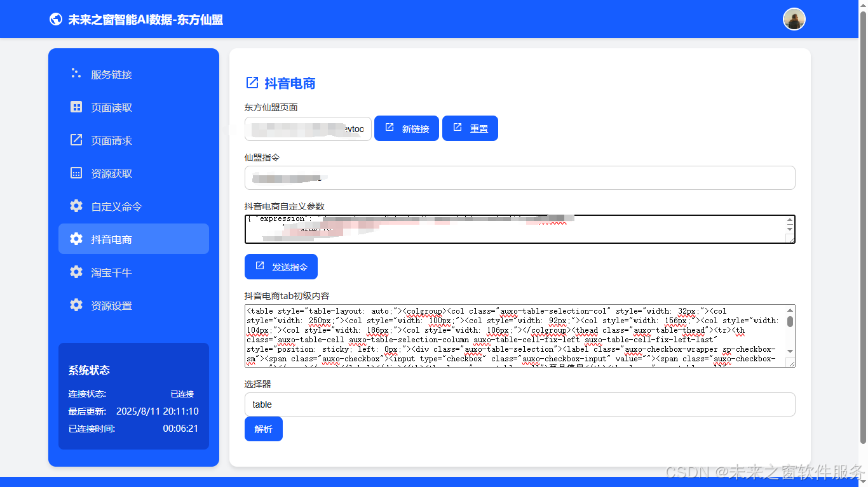Click the 抖音电商 page heading text

290,83
